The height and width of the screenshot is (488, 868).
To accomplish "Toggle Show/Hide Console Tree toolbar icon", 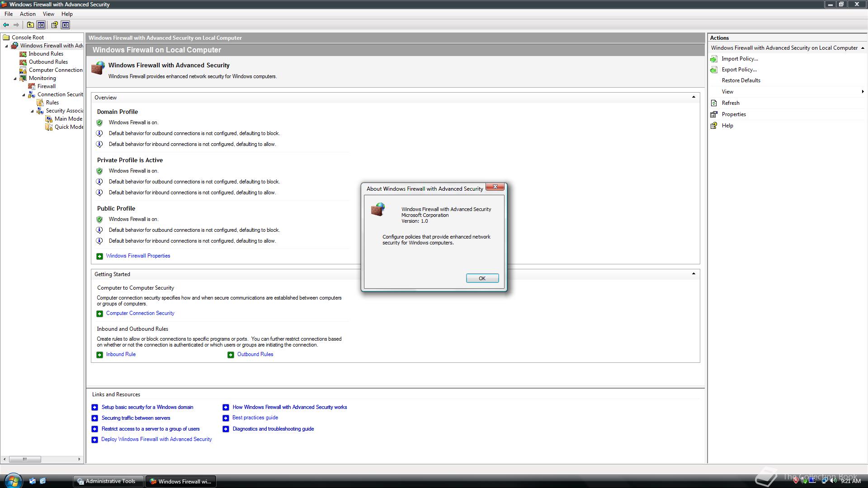I will click(x=41, y=25).
